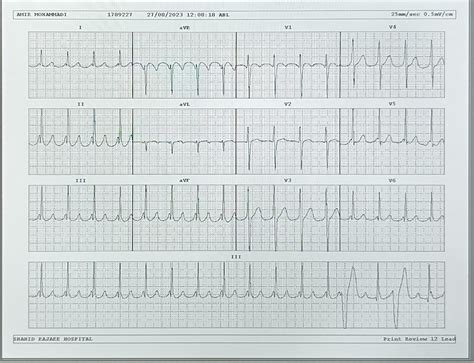Viewport: 474px width, 363px height.
Task: Select the patient ID 1789227
Action: pos(120,15)
